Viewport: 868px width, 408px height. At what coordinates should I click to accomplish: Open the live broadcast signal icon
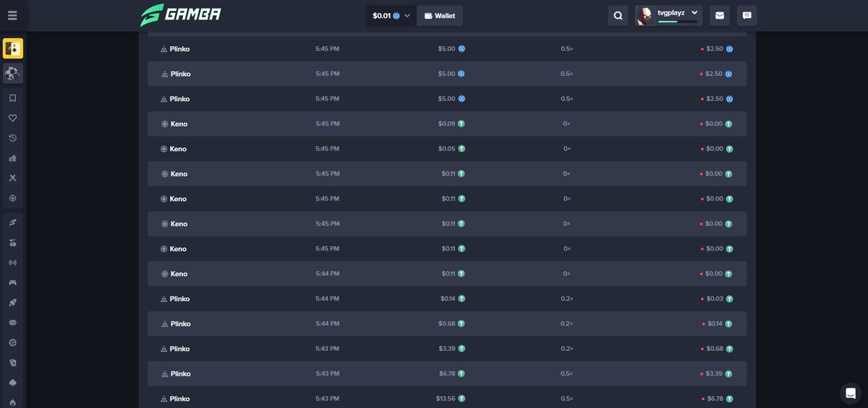click(13, 263)
